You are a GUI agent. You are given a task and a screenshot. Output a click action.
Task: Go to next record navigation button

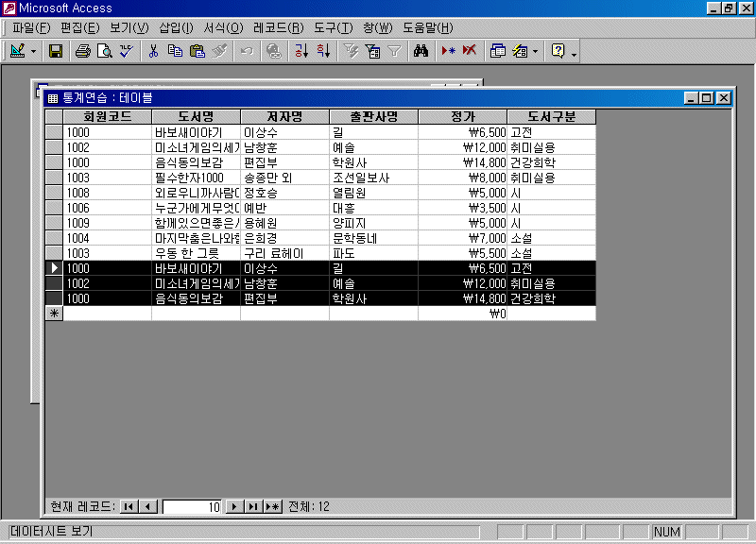pyautogui.click(x=234, y=506)
